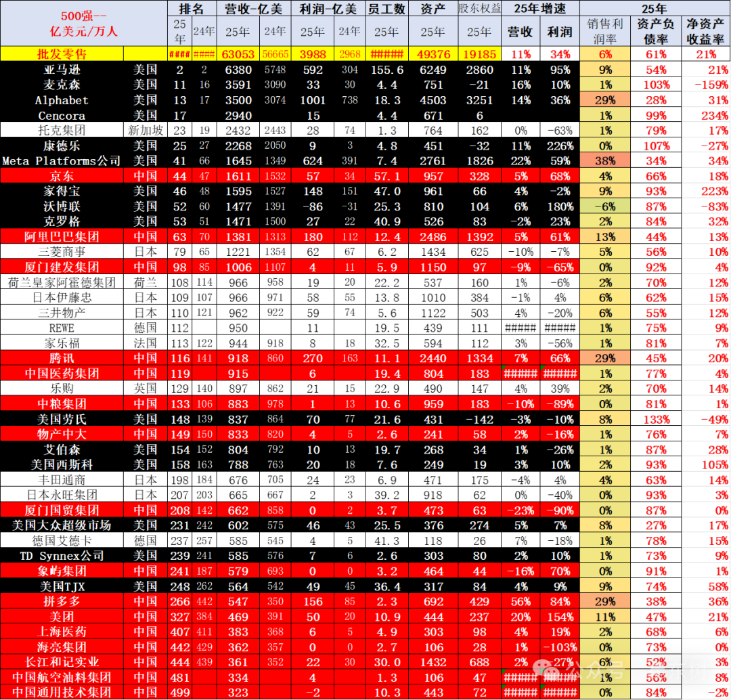Click the Alphabet company name cell
The height and width of the screenshot is (700, 731).
[x=62, y=100]
